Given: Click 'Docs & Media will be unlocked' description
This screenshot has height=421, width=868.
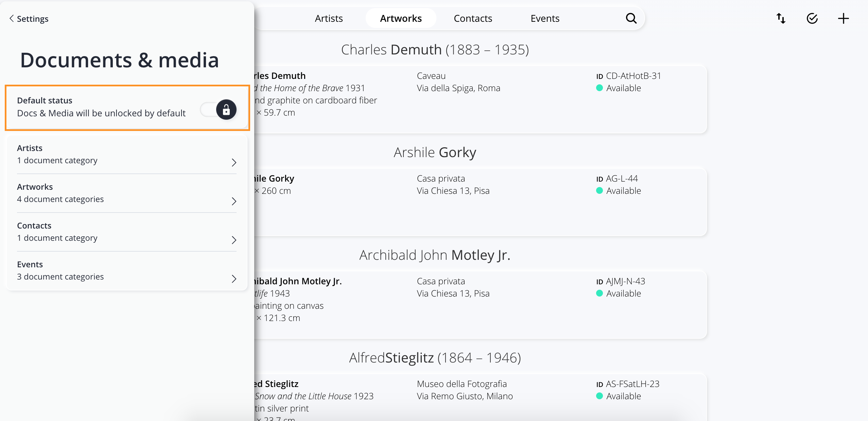Looking at the screenshot, I should coord(101,113).
